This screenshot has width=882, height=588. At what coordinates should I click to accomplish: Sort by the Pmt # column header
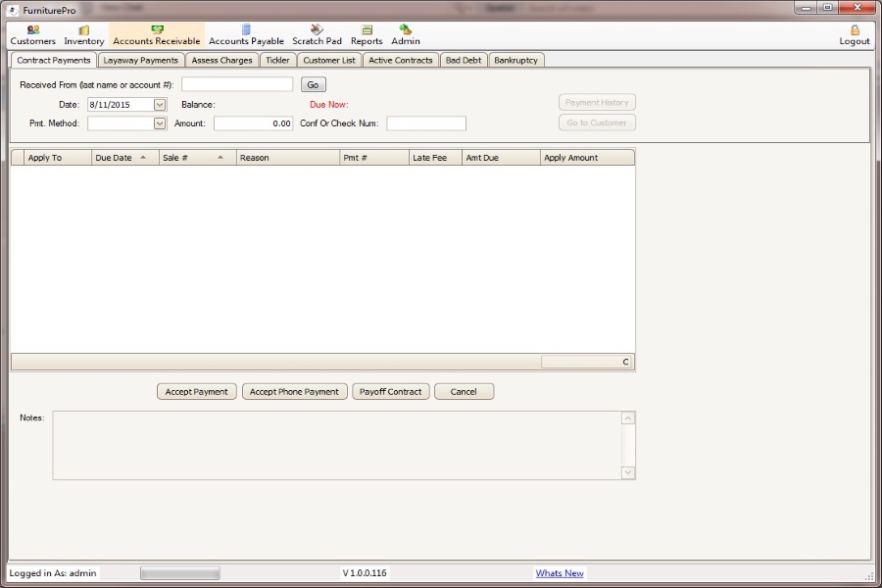[x=374, y=158]
